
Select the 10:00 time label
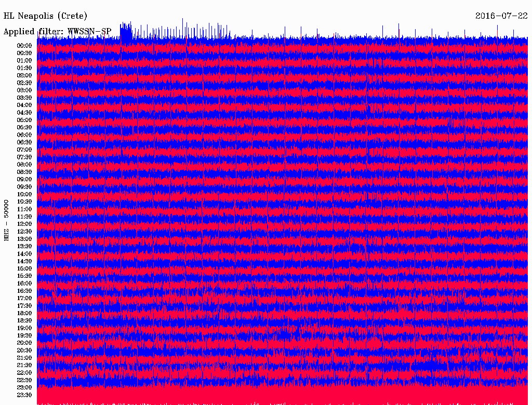pos(24,194)
